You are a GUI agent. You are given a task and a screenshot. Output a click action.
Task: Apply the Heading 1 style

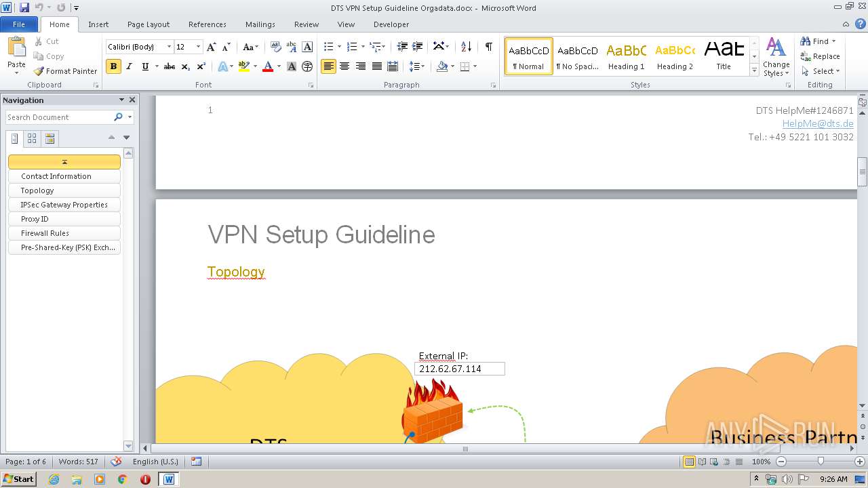point(626,56)
